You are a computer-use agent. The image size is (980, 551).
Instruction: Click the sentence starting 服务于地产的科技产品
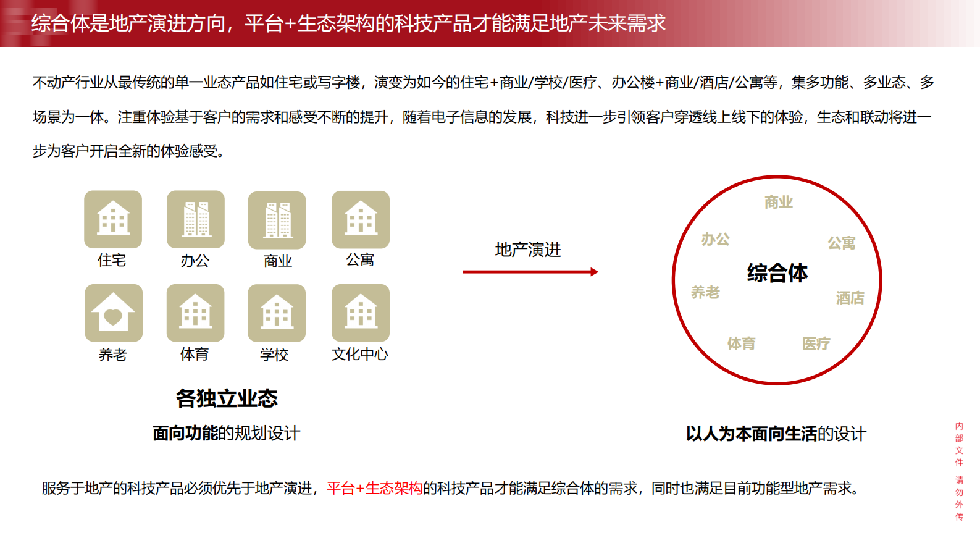451,488
